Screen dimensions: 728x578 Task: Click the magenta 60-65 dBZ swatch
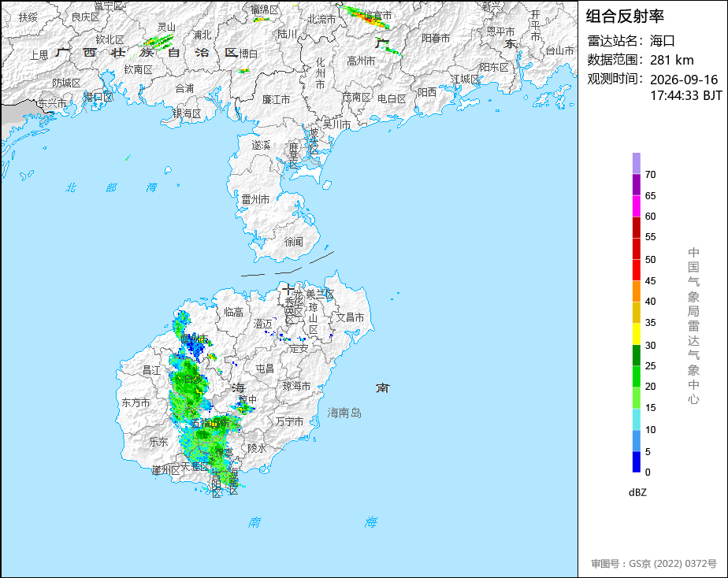tap(636, 206)
